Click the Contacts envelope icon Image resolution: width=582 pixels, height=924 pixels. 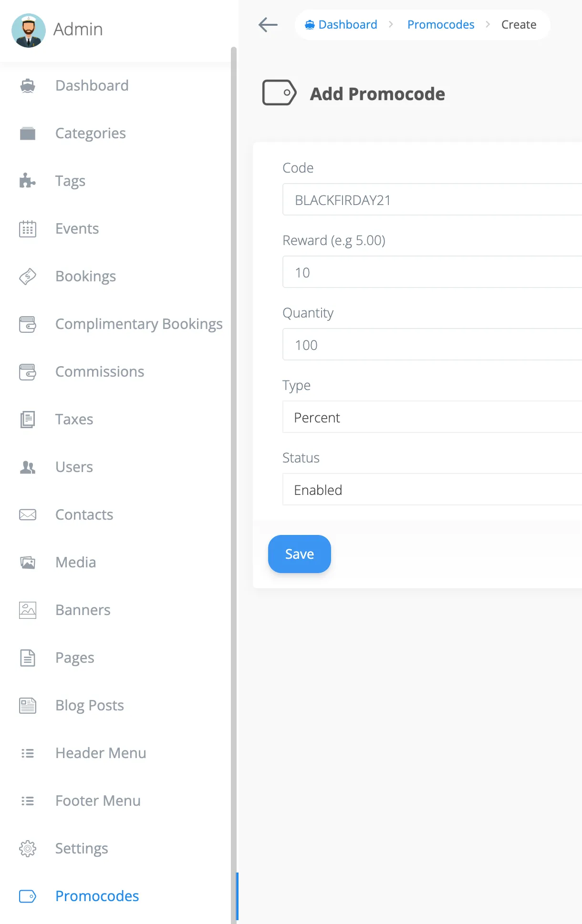coord(27,514)
